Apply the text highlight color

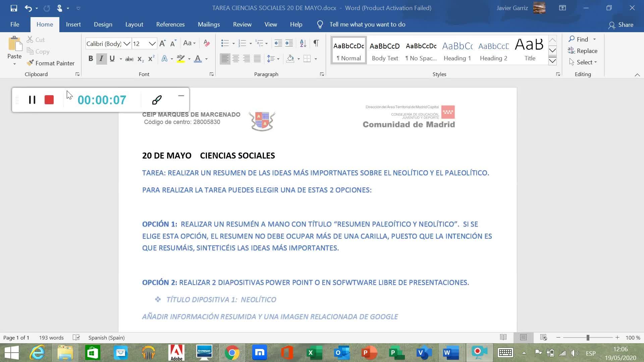(x=181, y=59)
